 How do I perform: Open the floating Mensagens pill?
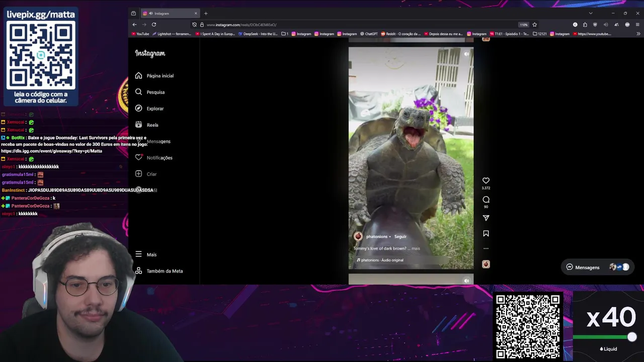click(597, 267)
